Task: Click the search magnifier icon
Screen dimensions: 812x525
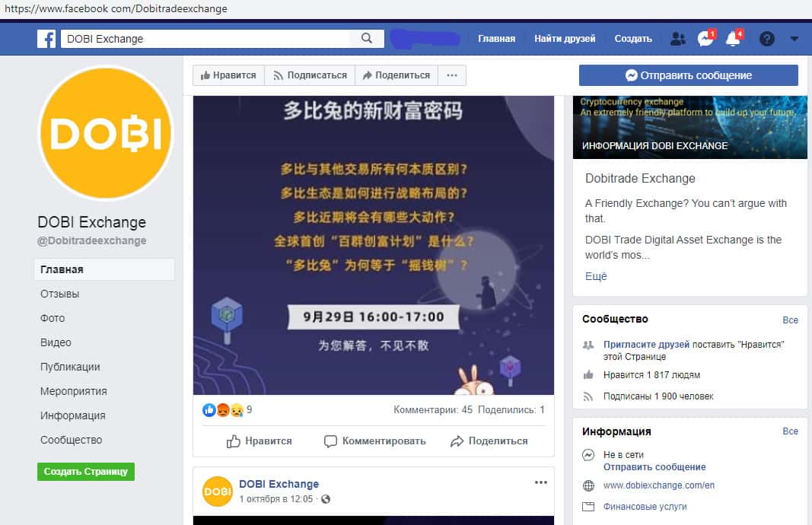Action: click(367, 38)
